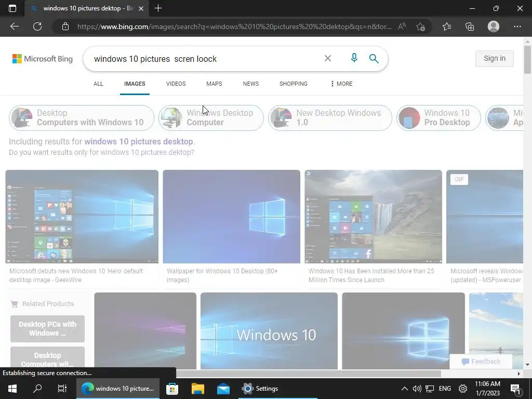Open the purple Windows logo wallpaper thumbnail
Viewport: 532px width, 399px height.
coord(145,331)
